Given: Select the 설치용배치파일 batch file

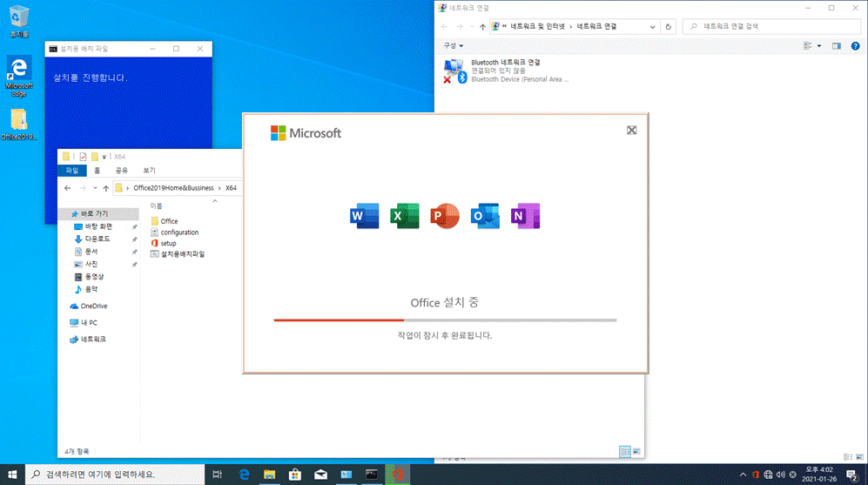Looking at the screenshot, I should (x=178, y=254).
